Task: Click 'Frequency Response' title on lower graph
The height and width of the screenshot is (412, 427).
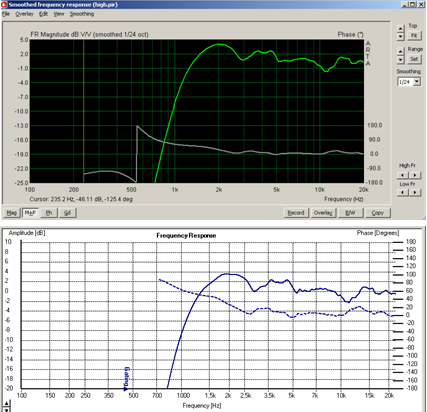Action: click(186, 236)
